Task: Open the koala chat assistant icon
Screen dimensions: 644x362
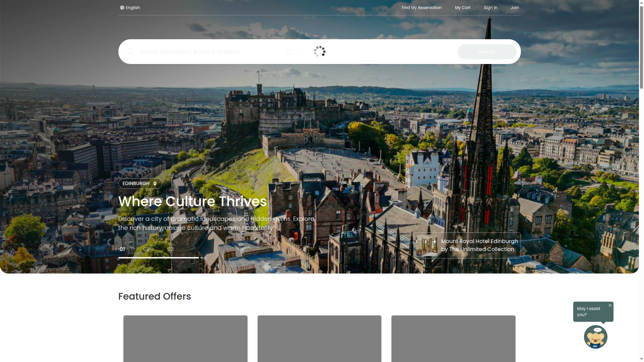Action: [x=596, y=337]
